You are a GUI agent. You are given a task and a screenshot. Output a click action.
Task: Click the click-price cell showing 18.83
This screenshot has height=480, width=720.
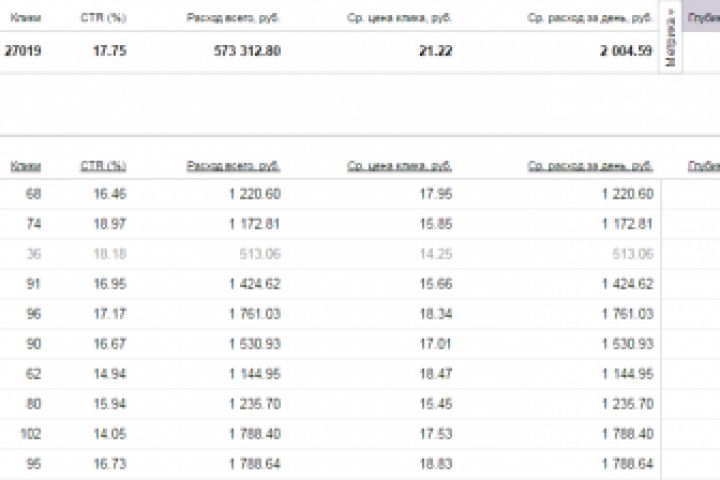tap(438, 464)
